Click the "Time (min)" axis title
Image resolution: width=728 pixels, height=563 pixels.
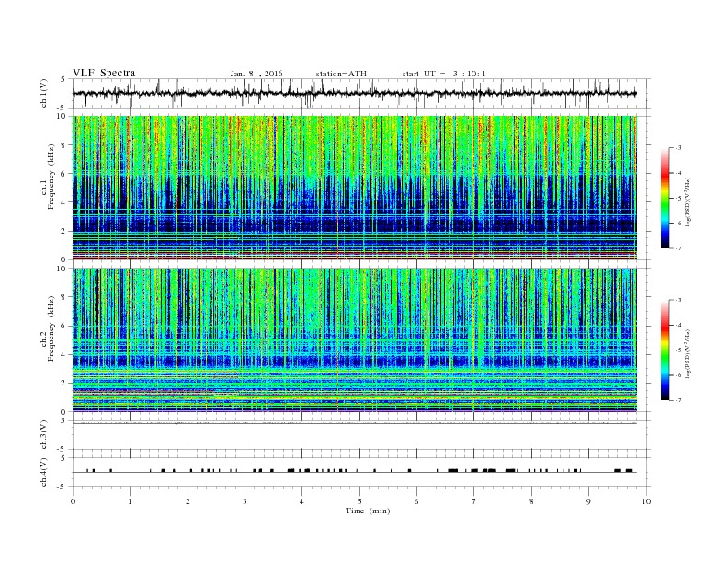368,511
